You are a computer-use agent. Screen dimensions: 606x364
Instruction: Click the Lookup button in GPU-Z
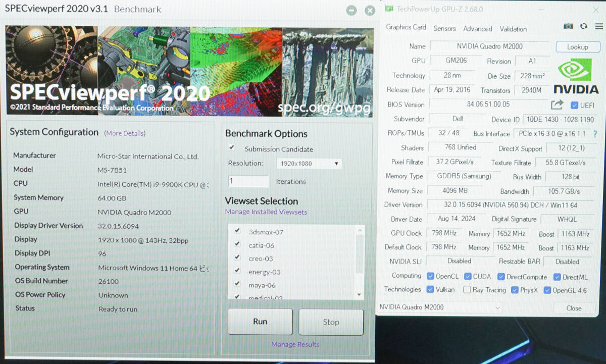577,47
